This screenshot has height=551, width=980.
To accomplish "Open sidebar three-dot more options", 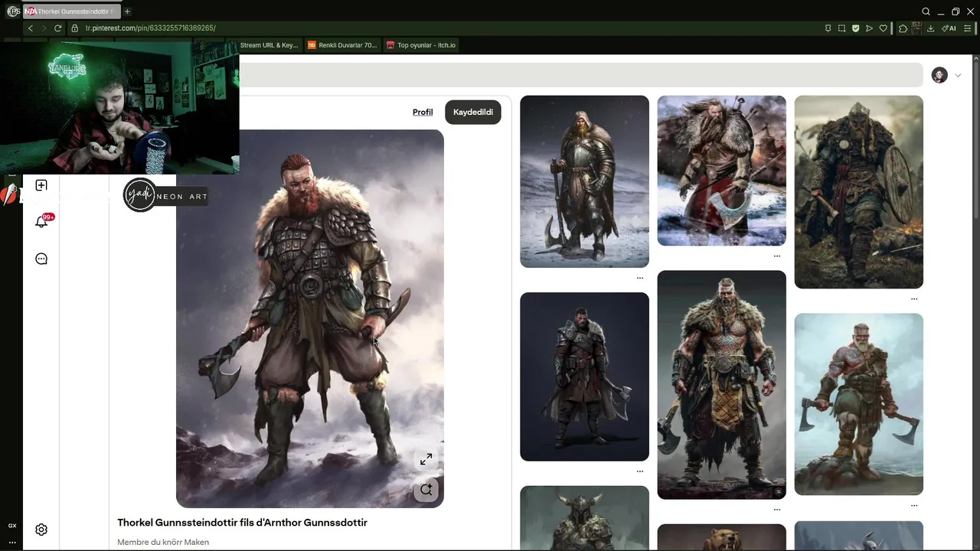I will [x=12, y=542].
